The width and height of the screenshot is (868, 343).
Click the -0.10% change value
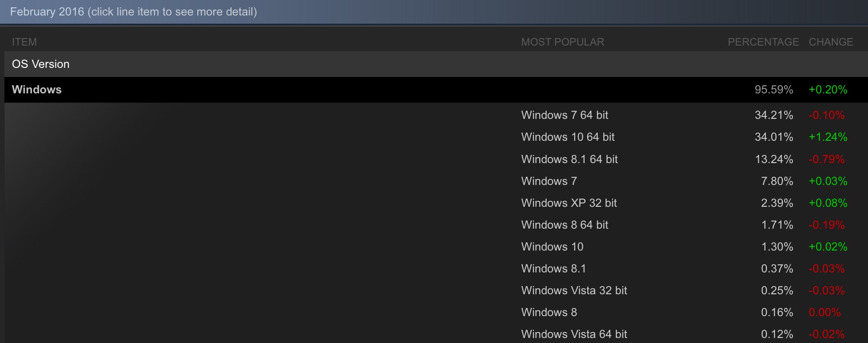[827, 115]
